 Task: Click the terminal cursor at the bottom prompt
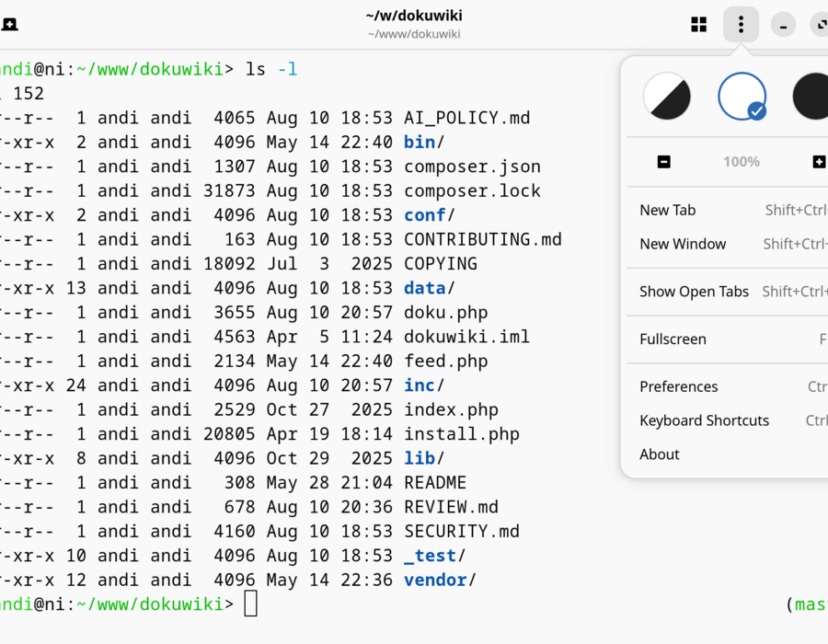(x=251, y=604)
